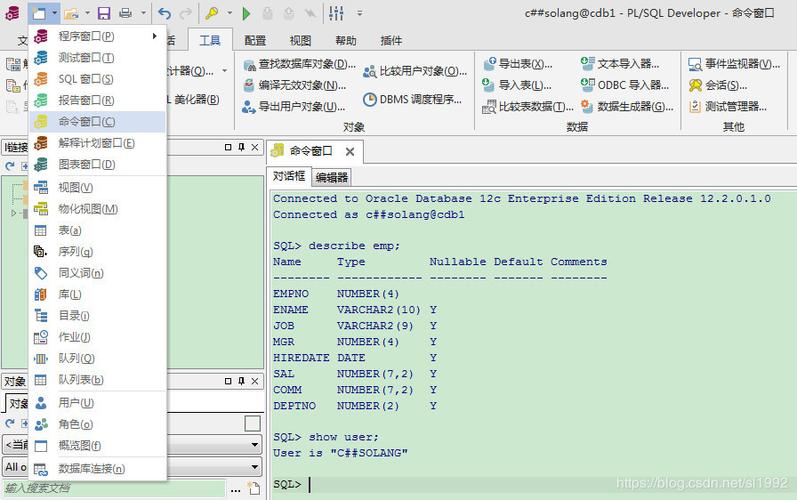Expand the quick access toolbar customize arrow
Image resolution: width=797 pixels, height=500 pixels.
pyautogui.click(x=359, y=13)
